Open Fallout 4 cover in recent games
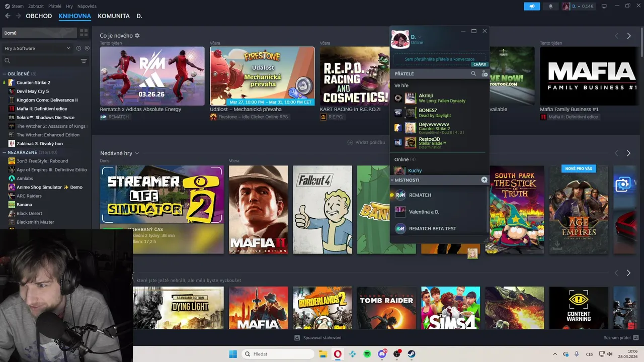The width and height of the screenshot is (644, 362). 323,210
